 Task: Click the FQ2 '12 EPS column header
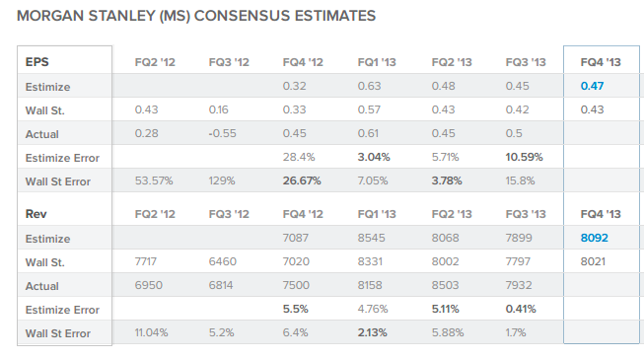[x=155, y=62]
